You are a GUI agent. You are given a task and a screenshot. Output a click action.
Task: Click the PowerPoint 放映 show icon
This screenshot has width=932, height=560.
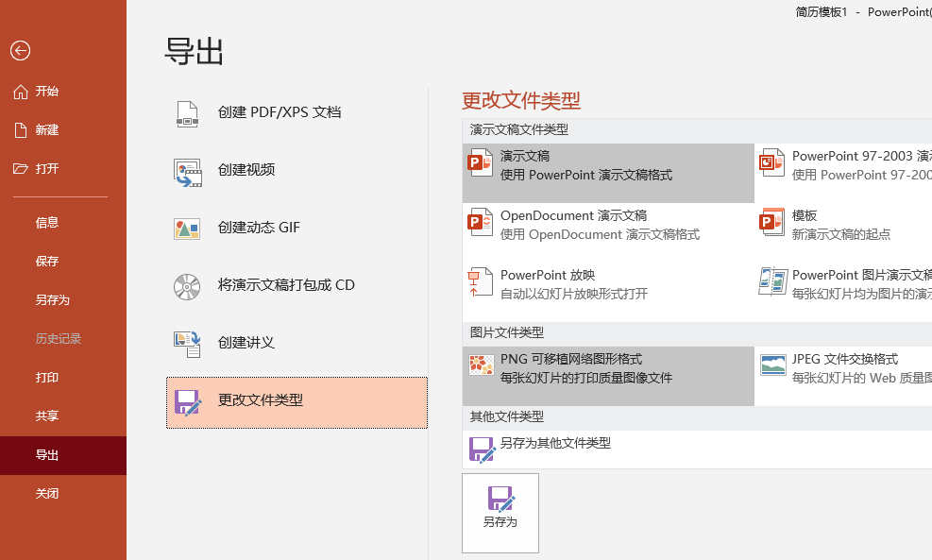[x=481, y=281]
